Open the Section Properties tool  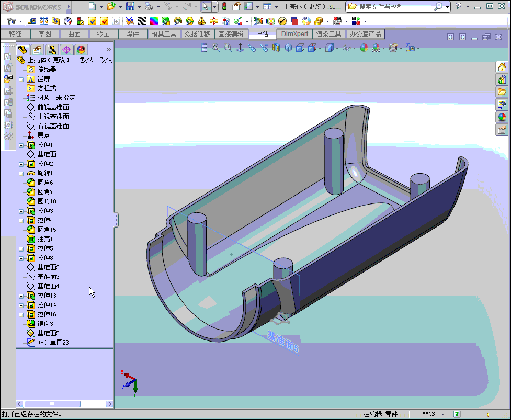click(x=56, y=21)
